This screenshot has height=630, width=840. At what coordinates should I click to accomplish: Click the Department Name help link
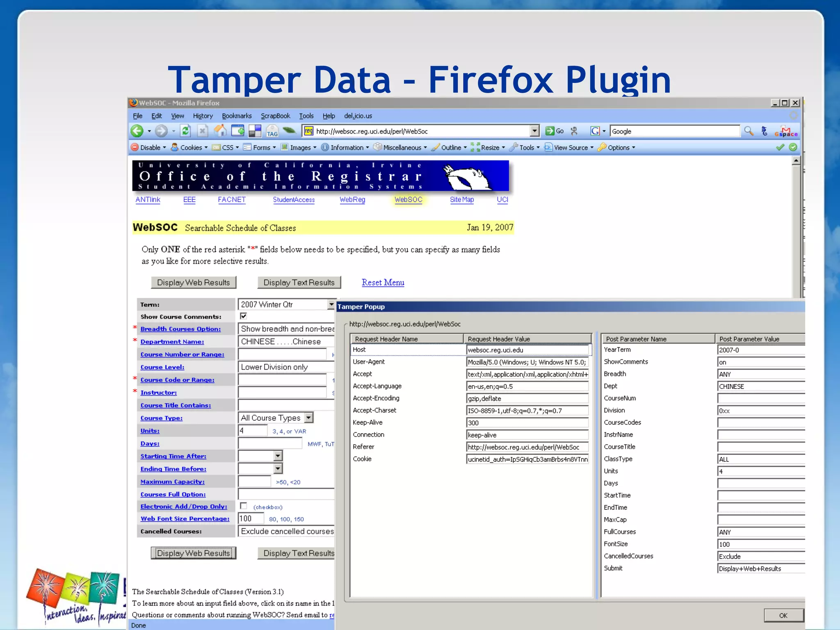pos(172,341)
